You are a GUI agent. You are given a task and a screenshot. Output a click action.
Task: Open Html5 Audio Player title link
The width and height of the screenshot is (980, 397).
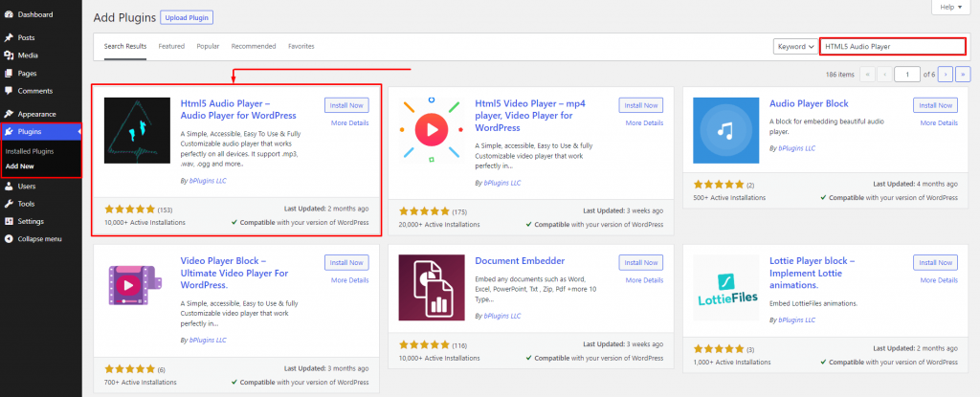(238, 109)
